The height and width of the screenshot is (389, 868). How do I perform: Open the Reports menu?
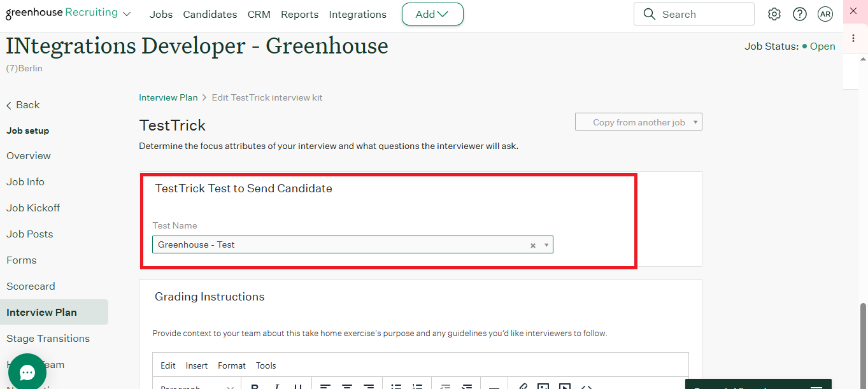[x=299, y=14]
